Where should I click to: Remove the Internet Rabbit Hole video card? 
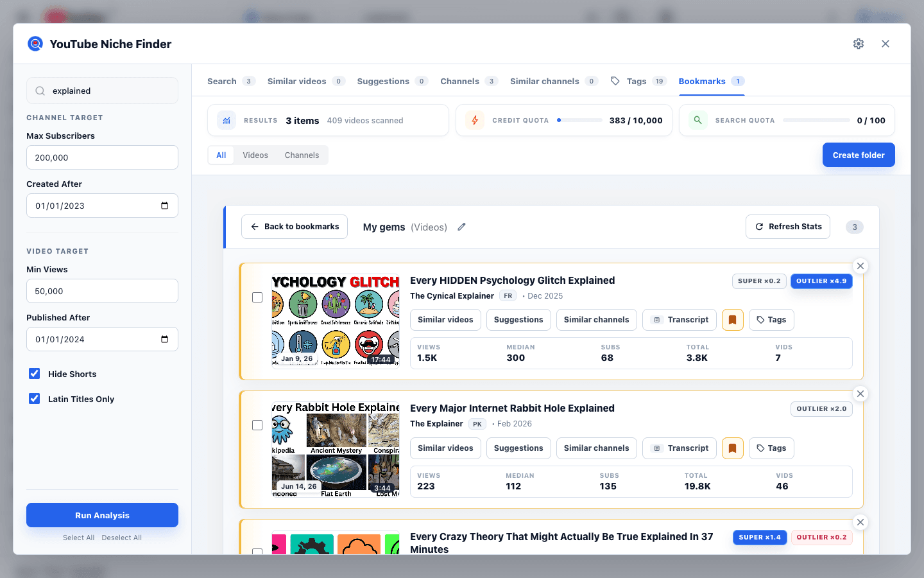[x=860, y=394]
